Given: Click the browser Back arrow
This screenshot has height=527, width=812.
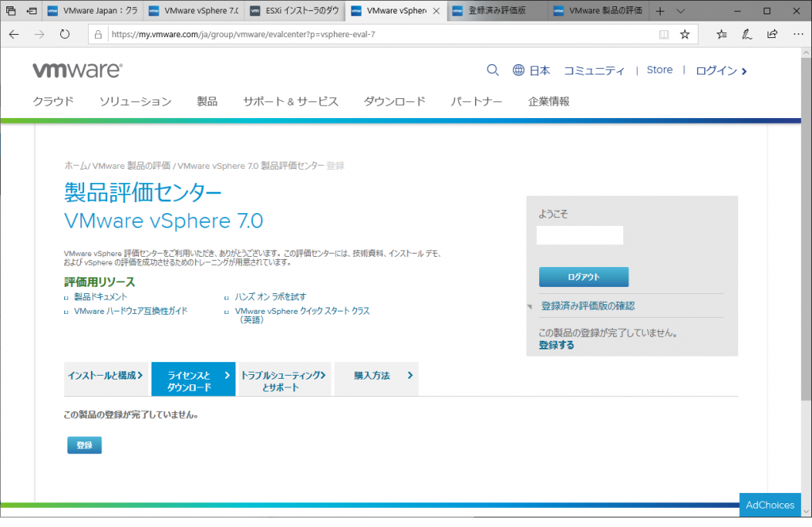Looking at the screenshot, I should [x=14, y=34].
